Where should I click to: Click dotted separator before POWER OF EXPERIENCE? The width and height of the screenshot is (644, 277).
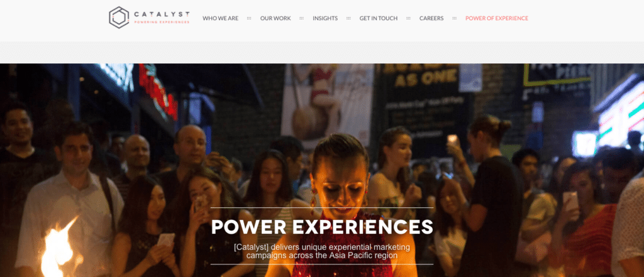pos(454,18)
